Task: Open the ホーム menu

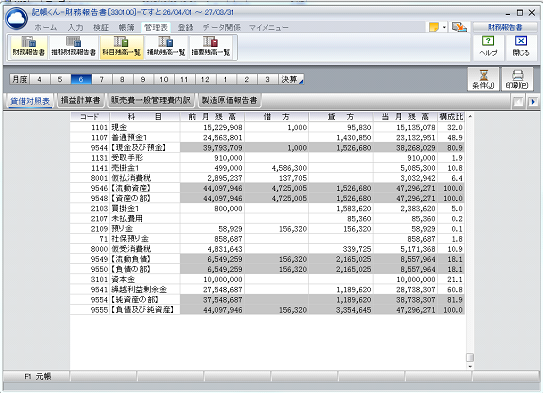Action: pyautogui.click(x=45, y=27)
